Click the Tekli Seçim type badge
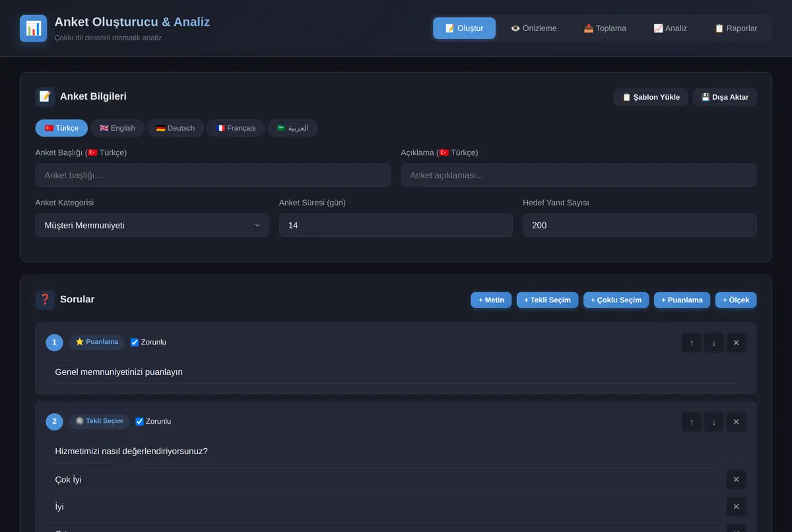792x532 pixels. tap(99, 421)
